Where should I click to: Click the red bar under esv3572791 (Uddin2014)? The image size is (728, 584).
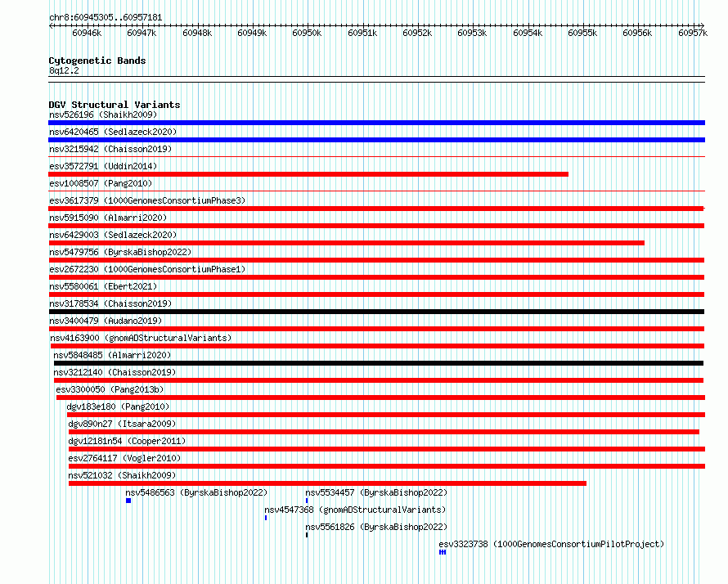click(308, 174)
